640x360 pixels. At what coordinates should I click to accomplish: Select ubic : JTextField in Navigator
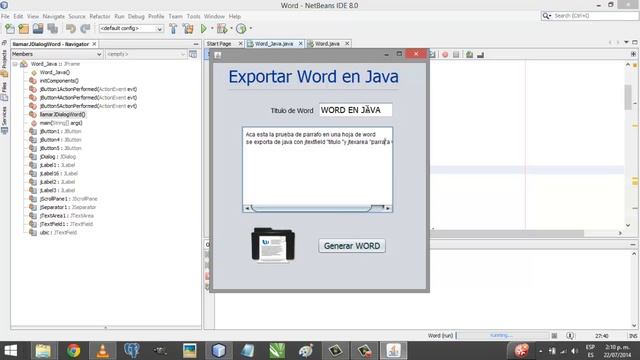[58, 233]
